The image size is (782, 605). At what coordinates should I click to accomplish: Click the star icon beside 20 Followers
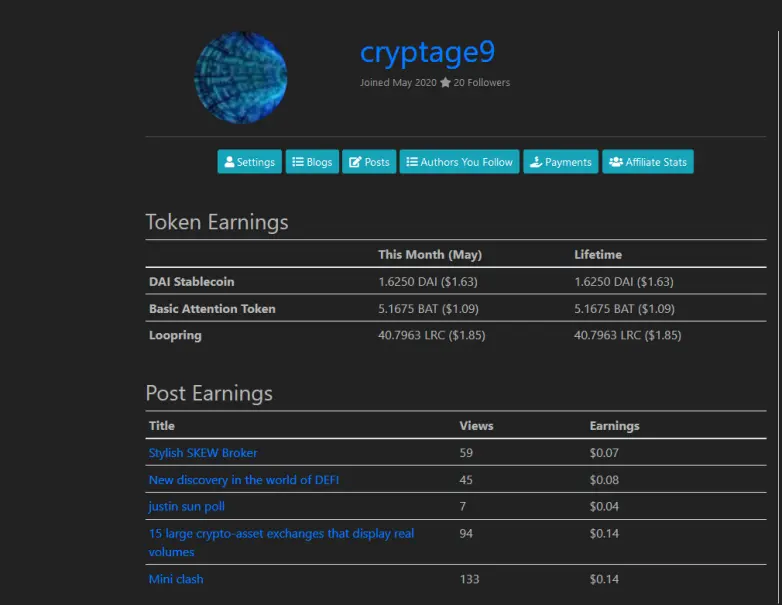[445, 82]
